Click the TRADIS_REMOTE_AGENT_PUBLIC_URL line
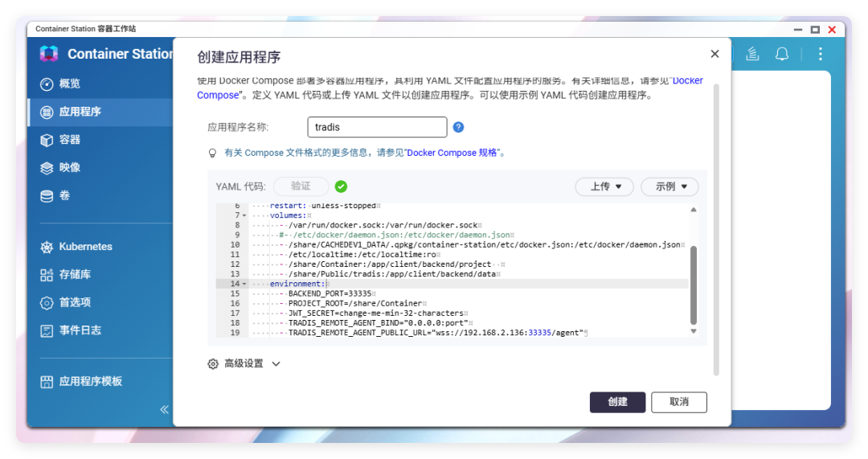This screenshot has width=868, height=459. tap(436, 333)
